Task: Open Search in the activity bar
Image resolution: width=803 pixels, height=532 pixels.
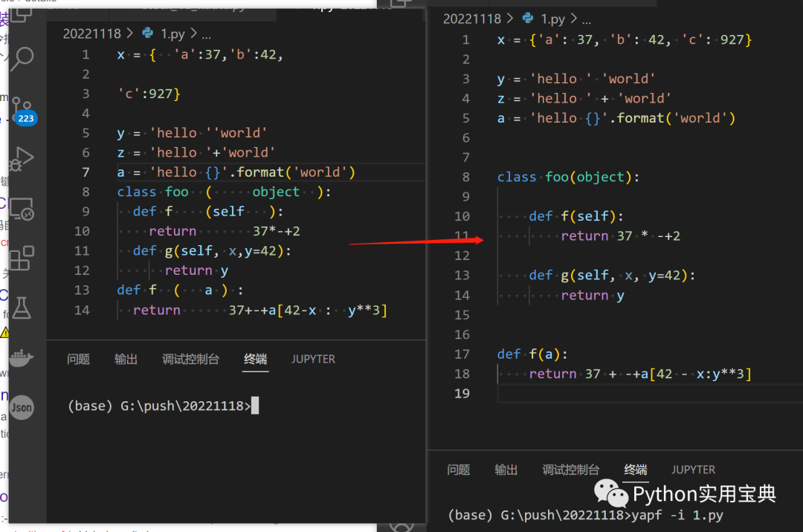Action: click(22, 59)
